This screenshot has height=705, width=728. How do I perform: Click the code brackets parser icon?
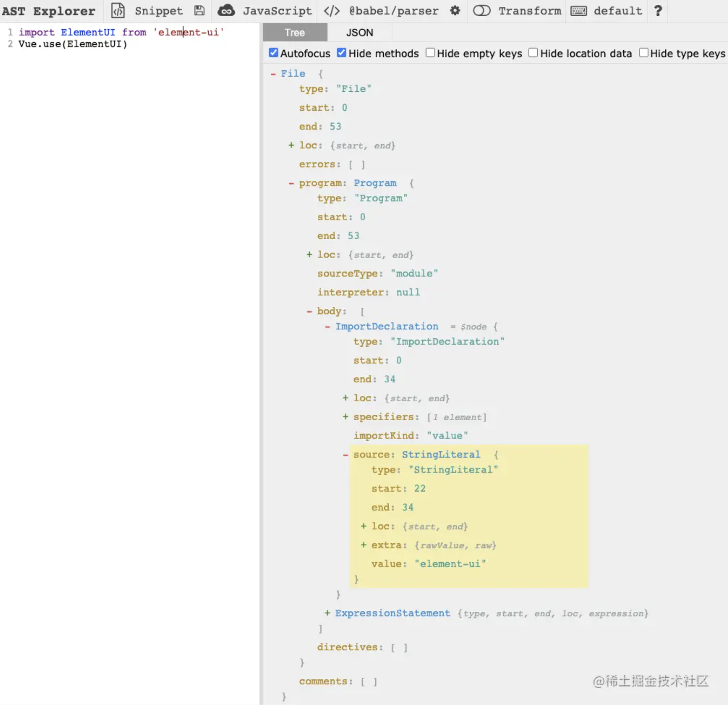pyautogui.click(x=331, y=11)
